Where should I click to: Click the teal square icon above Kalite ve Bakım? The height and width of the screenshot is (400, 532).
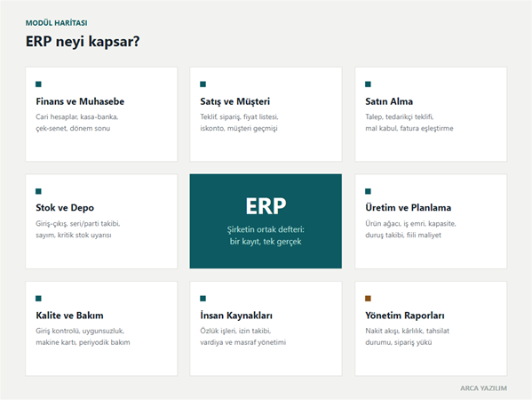point(38,299)
